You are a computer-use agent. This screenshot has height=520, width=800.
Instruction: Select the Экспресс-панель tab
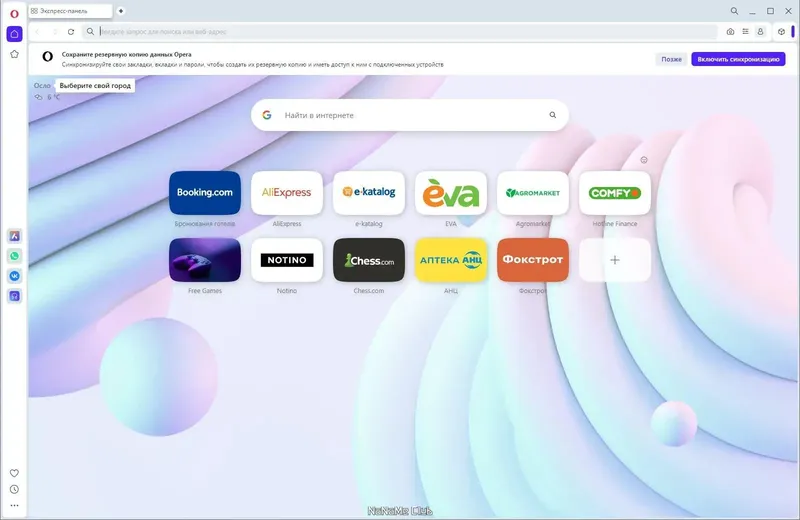tap(70, 11)
